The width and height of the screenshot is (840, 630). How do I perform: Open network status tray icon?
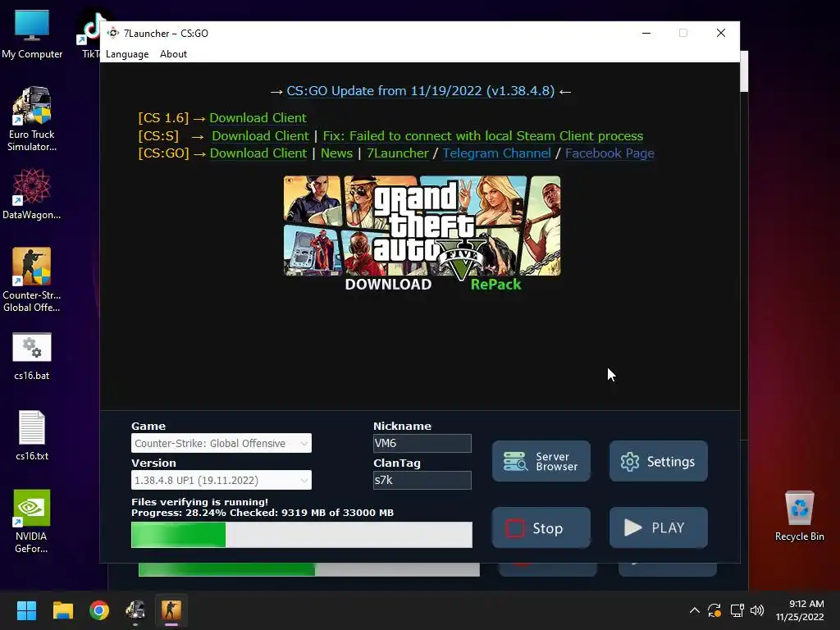tap(737, 610)
